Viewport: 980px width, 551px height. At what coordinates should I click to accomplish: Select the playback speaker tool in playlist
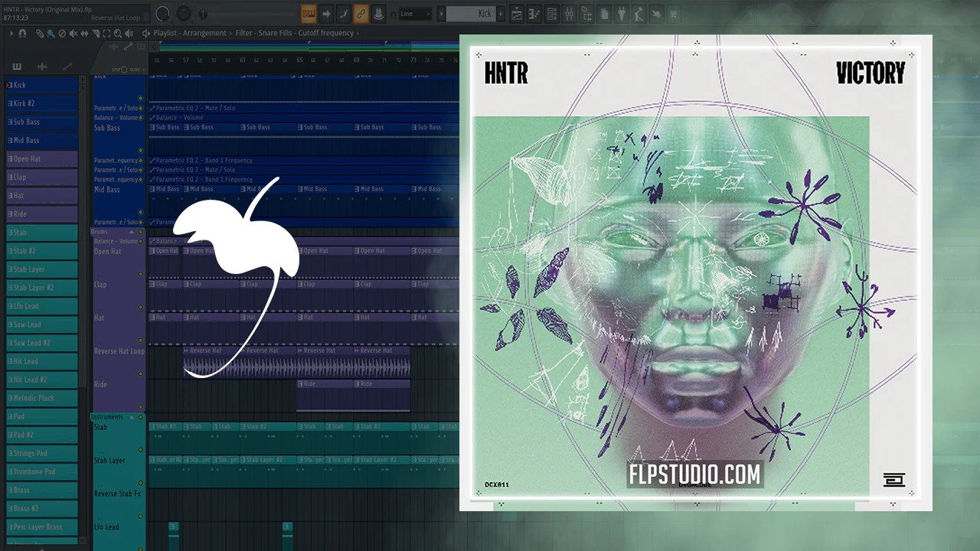point(129,34)
